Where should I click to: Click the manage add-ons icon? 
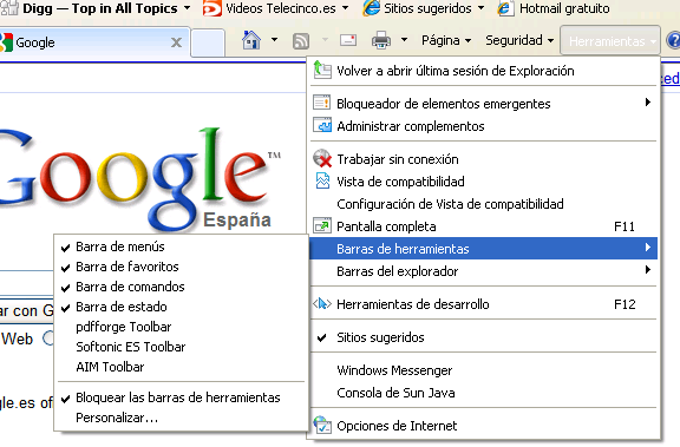322,125
